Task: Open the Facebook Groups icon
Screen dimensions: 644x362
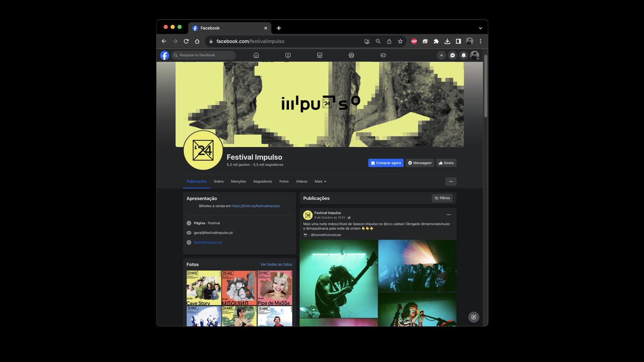Action: click(x=351, y=55)
